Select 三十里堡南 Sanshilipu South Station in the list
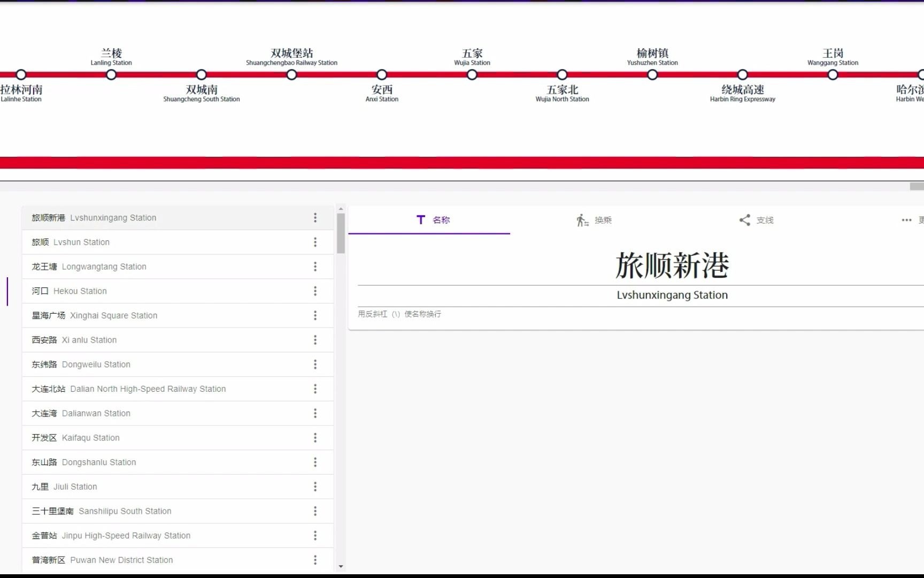This screenshot has height=578, width=924. point(178,511)
